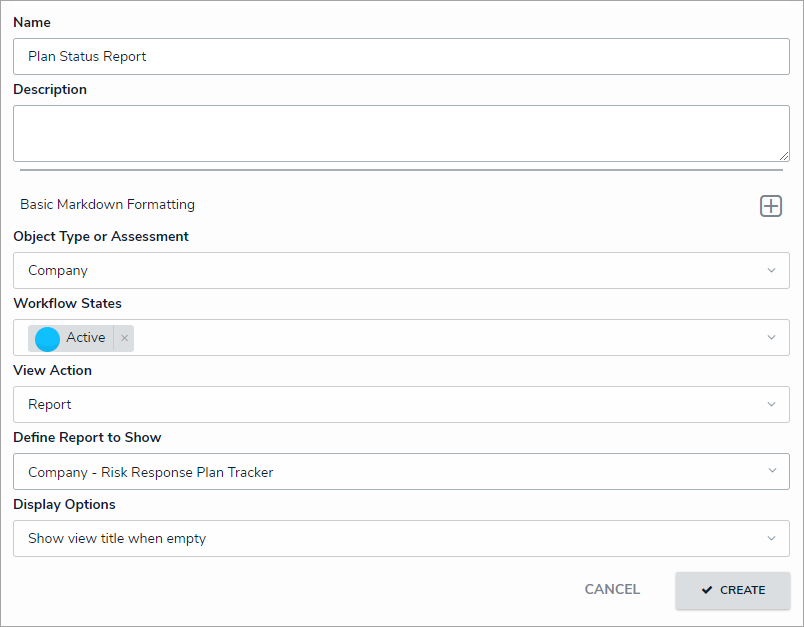Click the Basic Markdown Formatting label
The height and width of the screenshot is (627, 804).
[107, 205]
